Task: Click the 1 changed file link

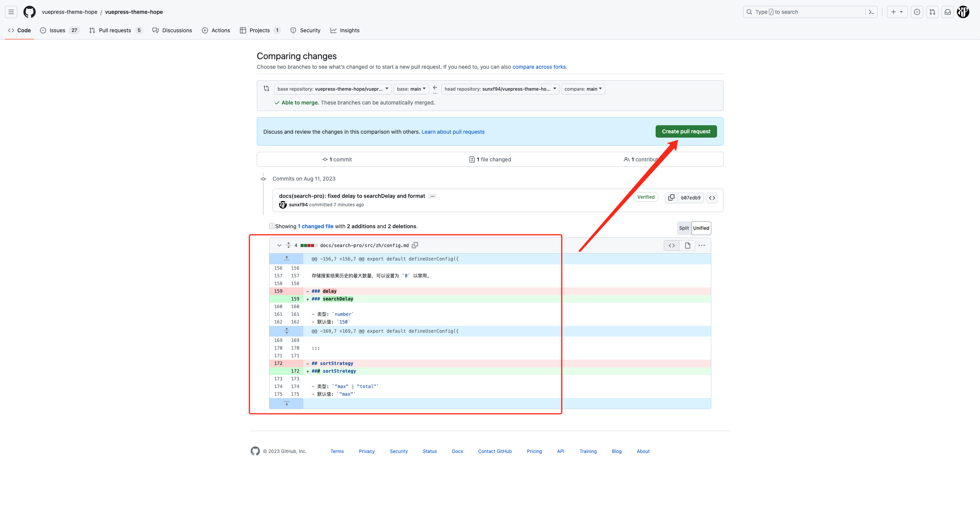Action: point(316,226)
